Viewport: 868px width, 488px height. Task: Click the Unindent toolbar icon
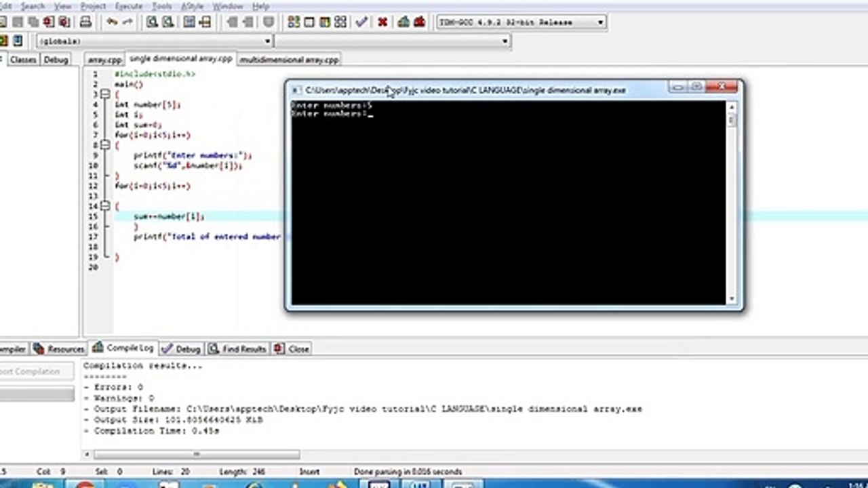click(x=231, y=22)
